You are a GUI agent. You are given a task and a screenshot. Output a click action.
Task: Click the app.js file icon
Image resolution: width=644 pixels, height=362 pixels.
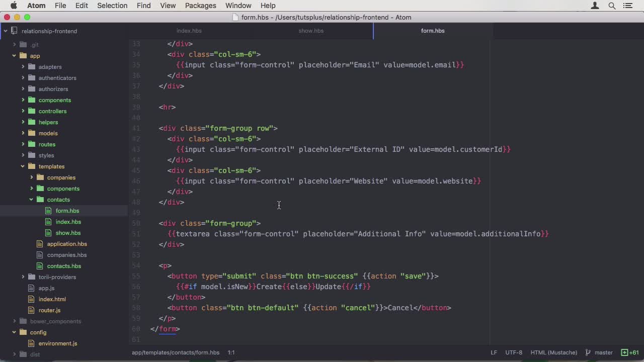pos(32,288)
